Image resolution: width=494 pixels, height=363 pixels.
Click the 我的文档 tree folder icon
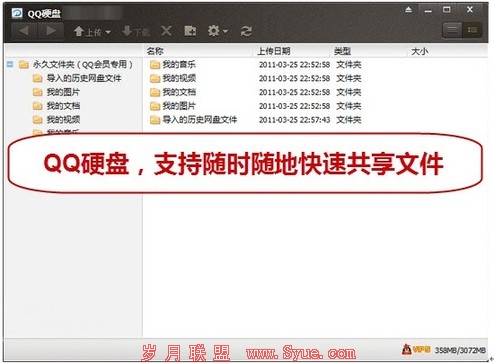point(38,106)
